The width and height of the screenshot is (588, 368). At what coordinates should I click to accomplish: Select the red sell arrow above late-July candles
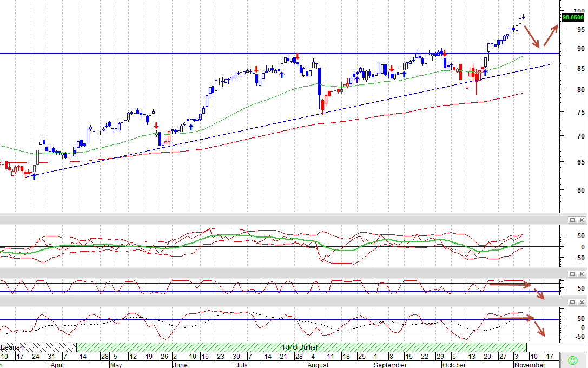[x=298, y=57]
